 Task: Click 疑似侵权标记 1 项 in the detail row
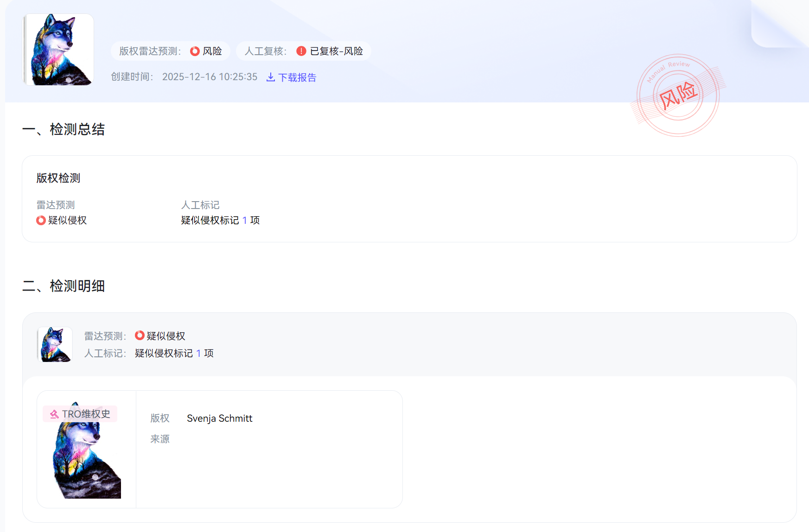(x=174, y=353)
